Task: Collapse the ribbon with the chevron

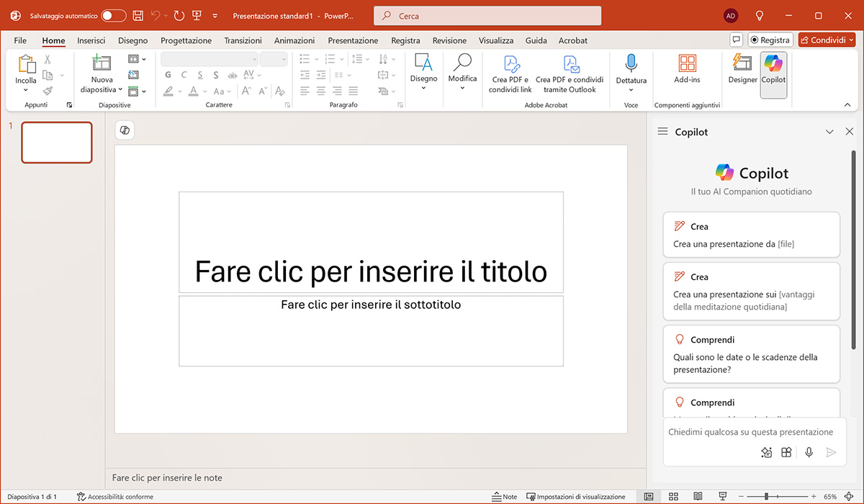Action: click(847, 105)
